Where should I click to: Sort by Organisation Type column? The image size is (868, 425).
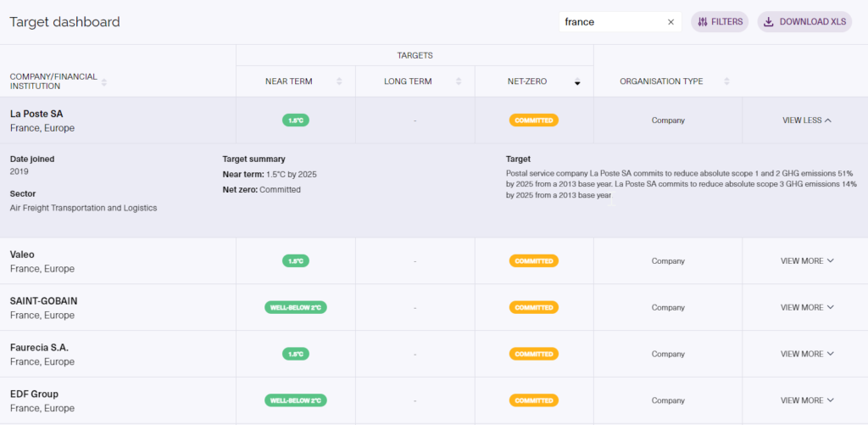pos(726,82)
